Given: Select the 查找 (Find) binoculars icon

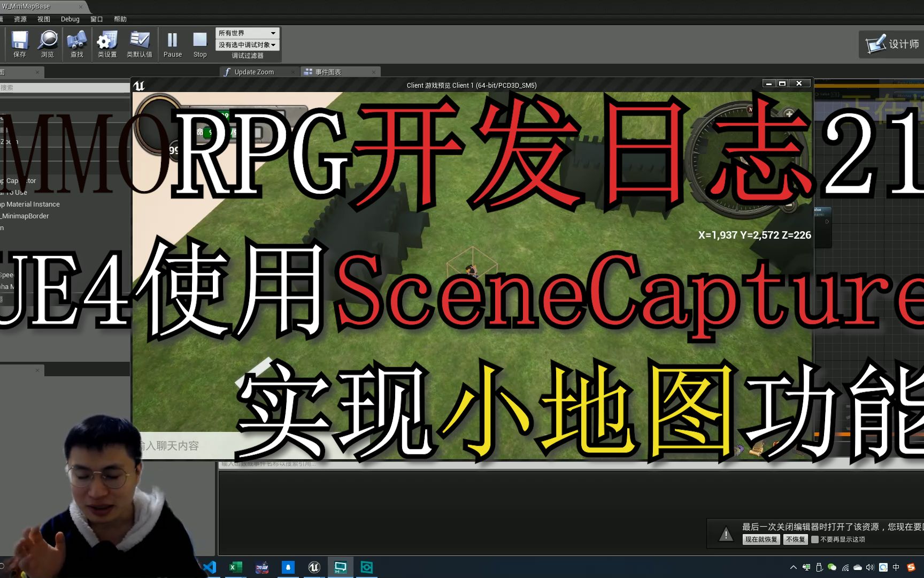Looking at the screenshot, I should (76, 44).
